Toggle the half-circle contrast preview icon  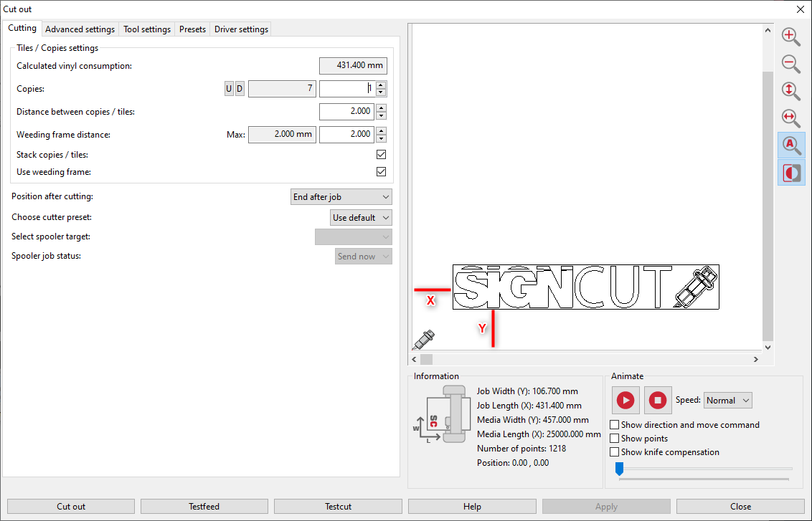[790, 172]
